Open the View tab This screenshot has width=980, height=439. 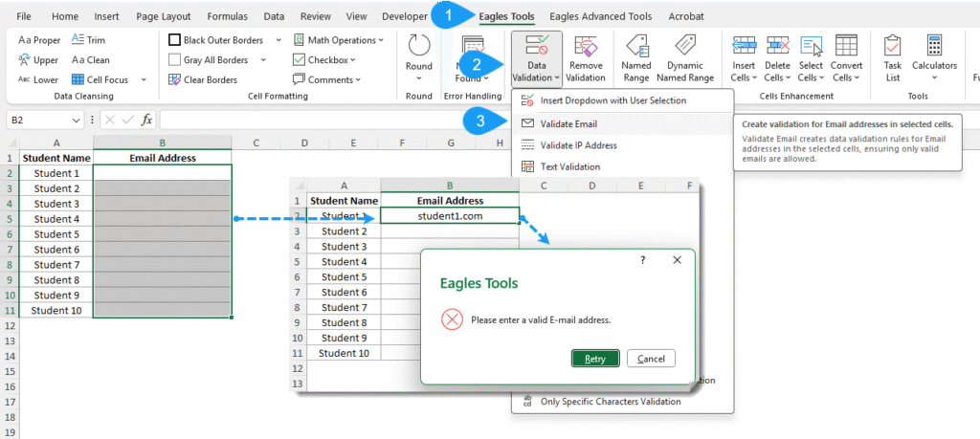(356, 16)
